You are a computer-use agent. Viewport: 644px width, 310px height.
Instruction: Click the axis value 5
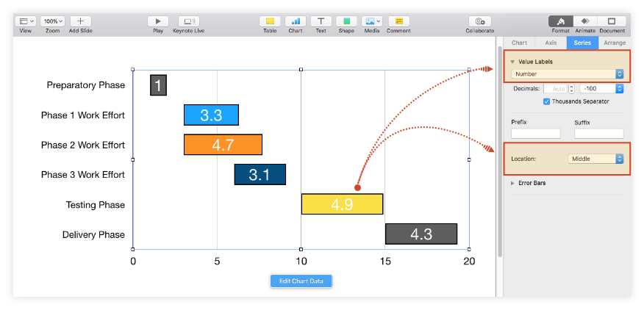(x=218, y=262)
